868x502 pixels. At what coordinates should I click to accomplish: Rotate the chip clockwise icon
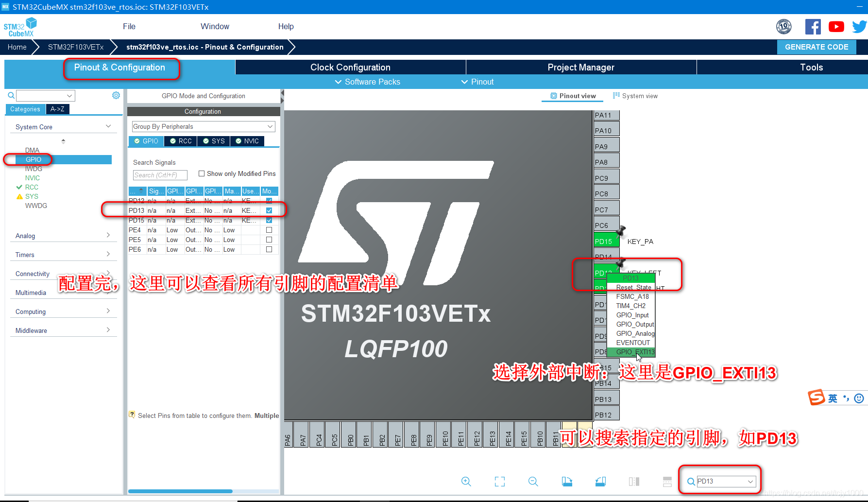[567, 482]
